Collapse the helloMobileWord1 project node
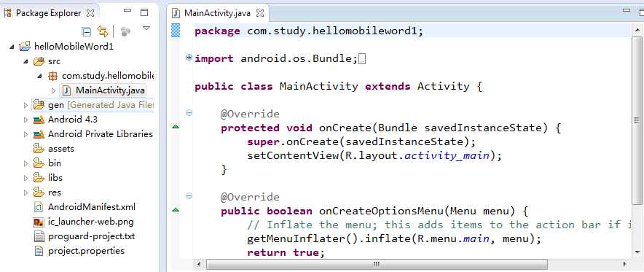Image resolution: width=644 pixels, height=272 pixels. (12, 47)
